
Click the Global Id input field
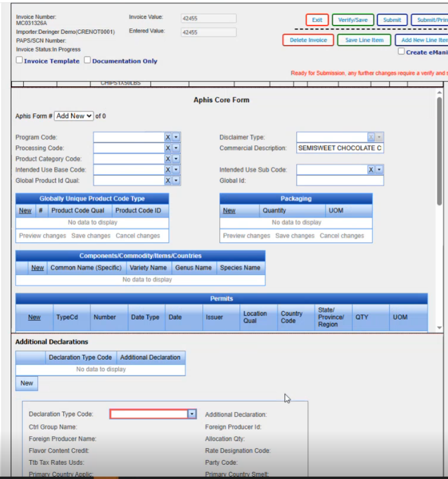pos(340,181)
